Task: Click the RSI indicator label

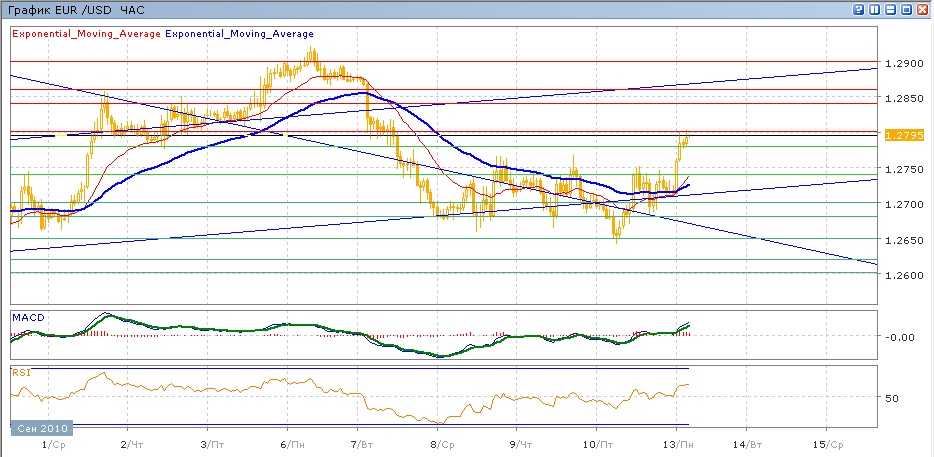Action: pos(21,372)
